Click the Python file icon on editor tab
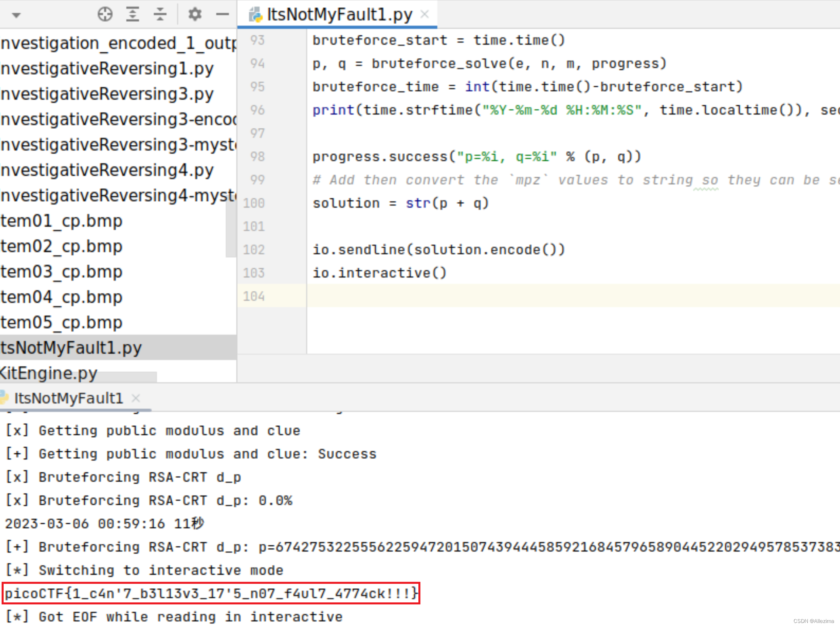This screenshot has width=840, height=627. tap(255, 15)
